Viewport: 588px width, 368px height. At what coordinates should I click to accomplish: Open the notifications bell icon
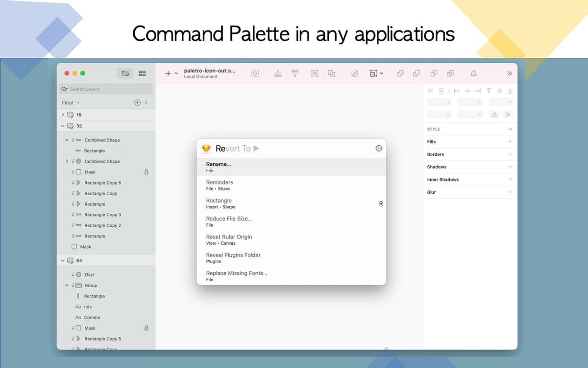(x=473, y=73)
